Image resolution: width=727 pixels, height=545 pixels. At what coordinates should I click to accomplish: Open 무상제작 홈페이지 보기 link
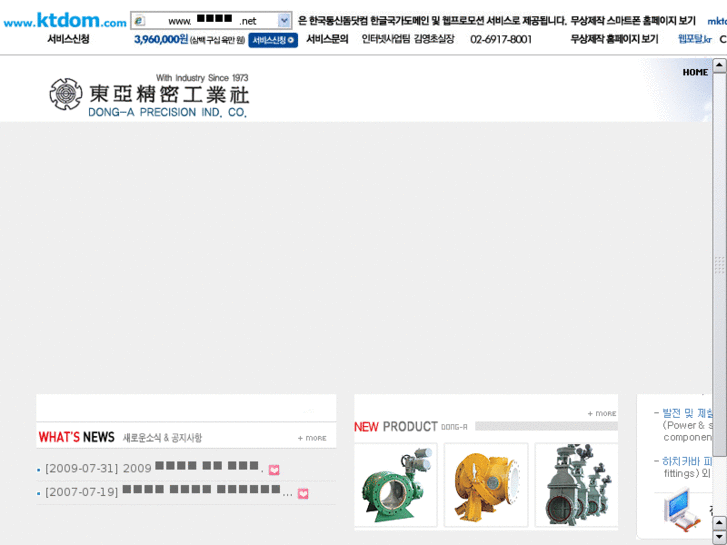[614, 39]
